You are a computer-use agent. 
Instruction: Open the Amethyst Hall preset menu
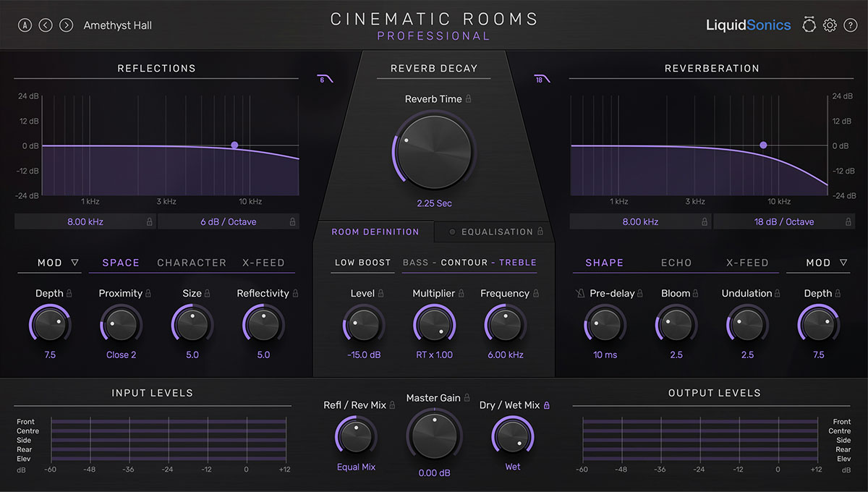[x=118, y=25]
